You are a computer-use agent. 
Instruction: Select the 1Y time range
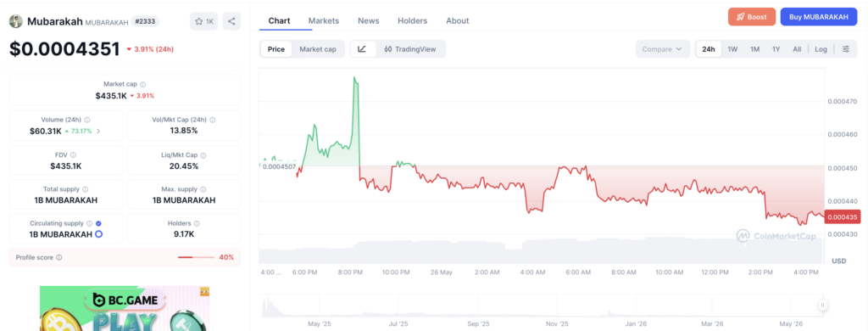[776, 48]
